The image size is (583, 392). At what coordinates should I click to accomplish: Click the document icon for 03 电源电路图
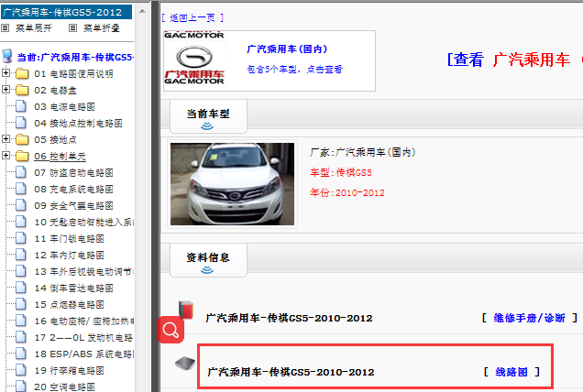click(21, 106)
